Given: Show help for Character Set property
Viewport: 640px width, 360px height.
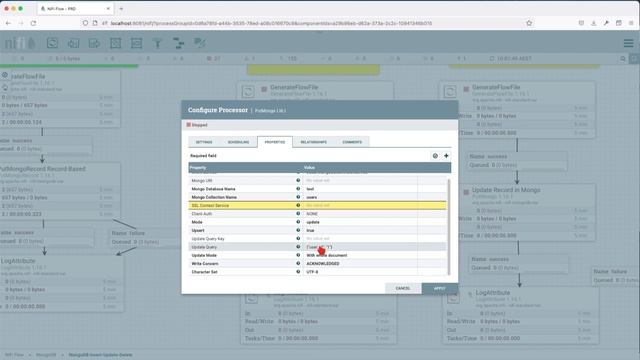Looking at the screenshot, I should click(x=298, y=271).
